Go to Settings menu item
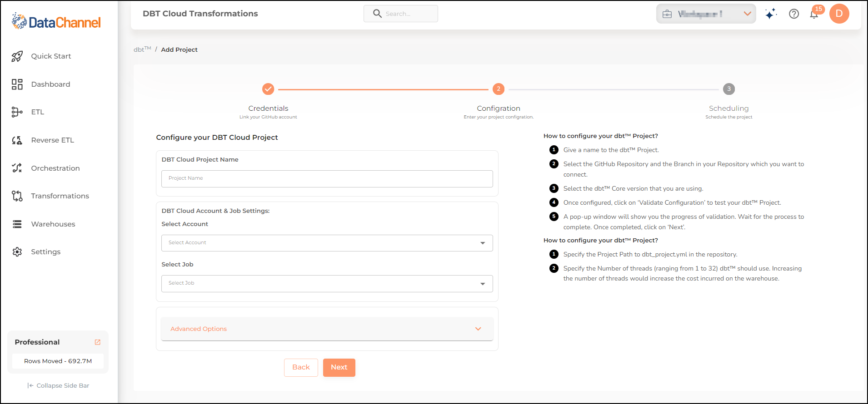The width and height of the screenshot is (868, 404). (45, 252)
